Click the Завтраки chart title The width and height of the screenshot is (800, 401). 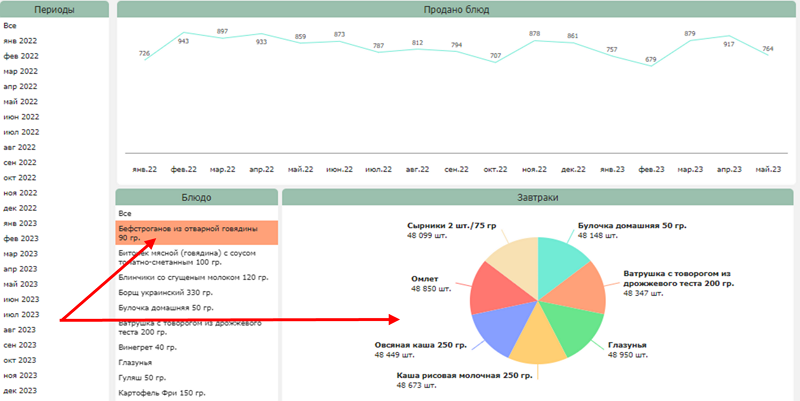coord(538,197)
